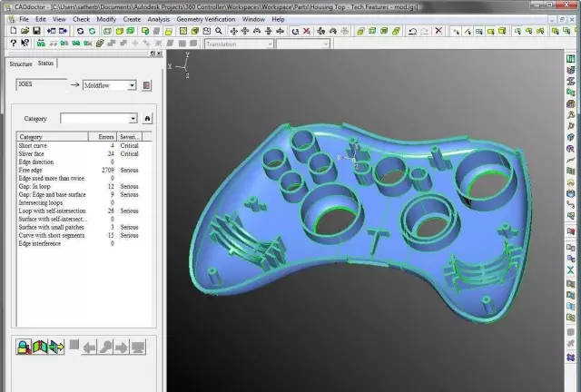Image resolution: width=581 pixels, height=392 pixels.
Task: Click the New file icon
Action: (14, 31)
